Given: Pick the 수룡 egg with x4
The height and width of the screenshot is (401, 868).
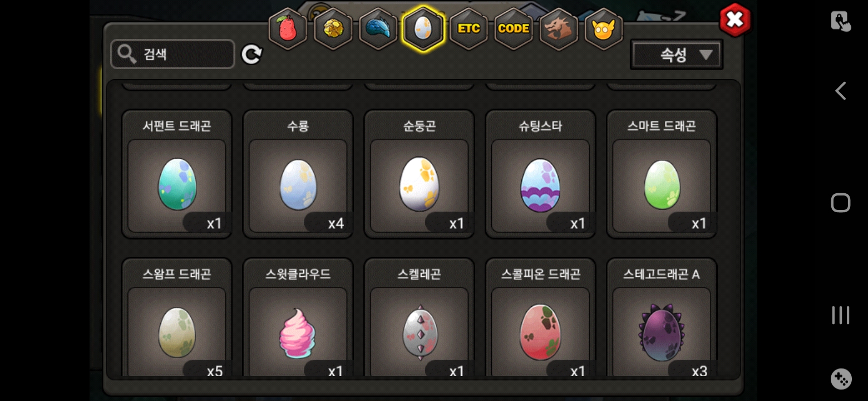Looking at the screenshot, I should [298, 174].
